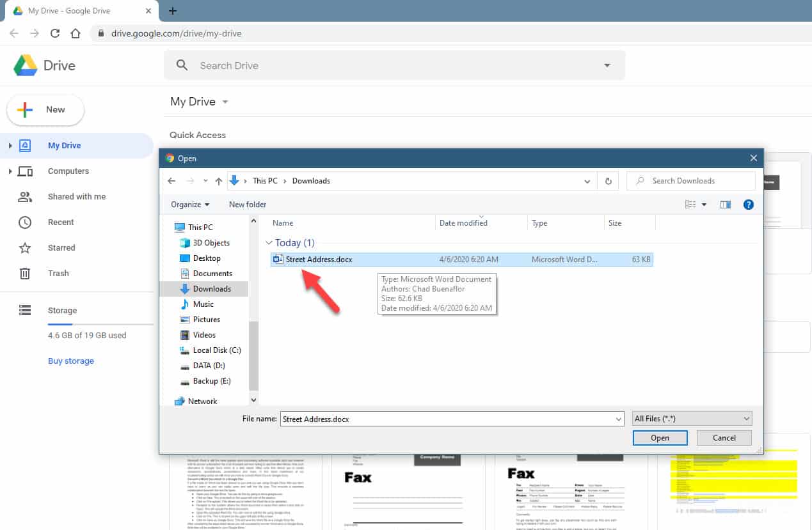Open My Drive in sidebar
Image resolution: width=812 pixels, height=530 pixels.
pyautogui.click(x=64, y=146)
